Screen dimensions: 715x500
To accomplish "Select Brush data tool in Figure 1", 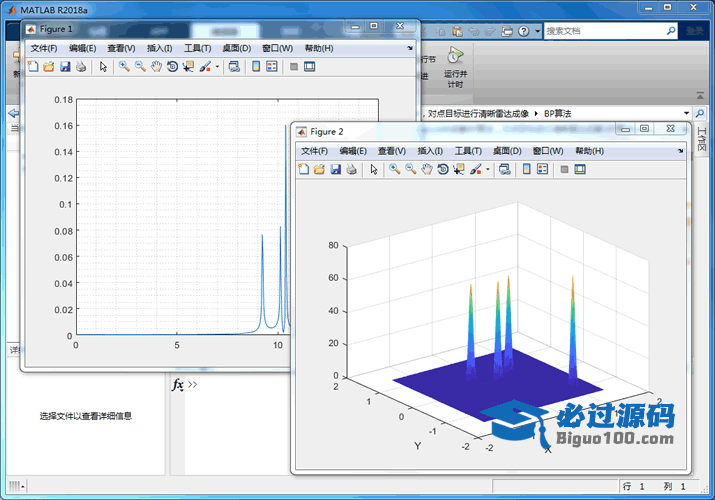I will (205, 67).
